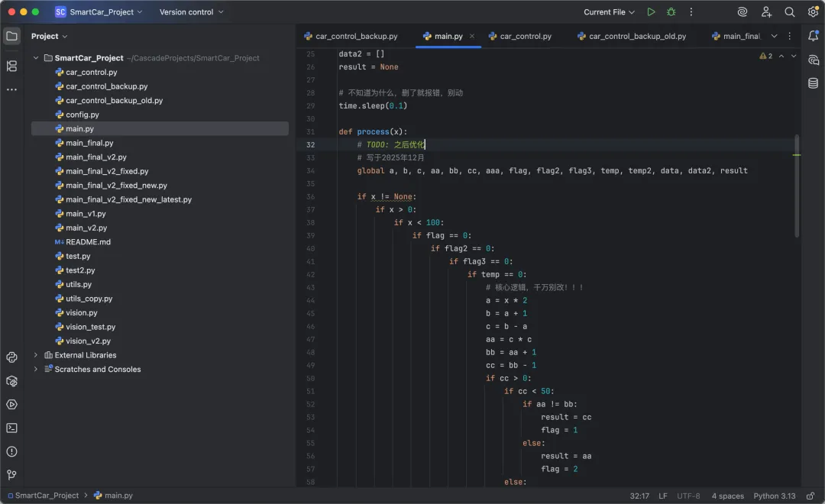Toggle the Project tool window
825x504 pixels.
click(11, 36)
